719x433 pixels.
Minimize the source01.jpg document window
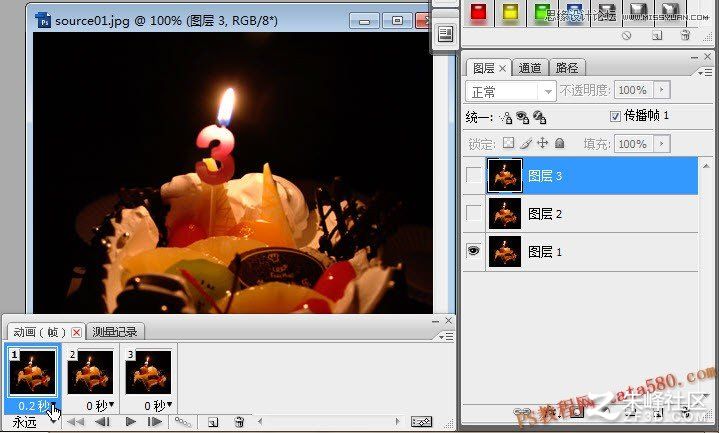[x=364, y=21]
